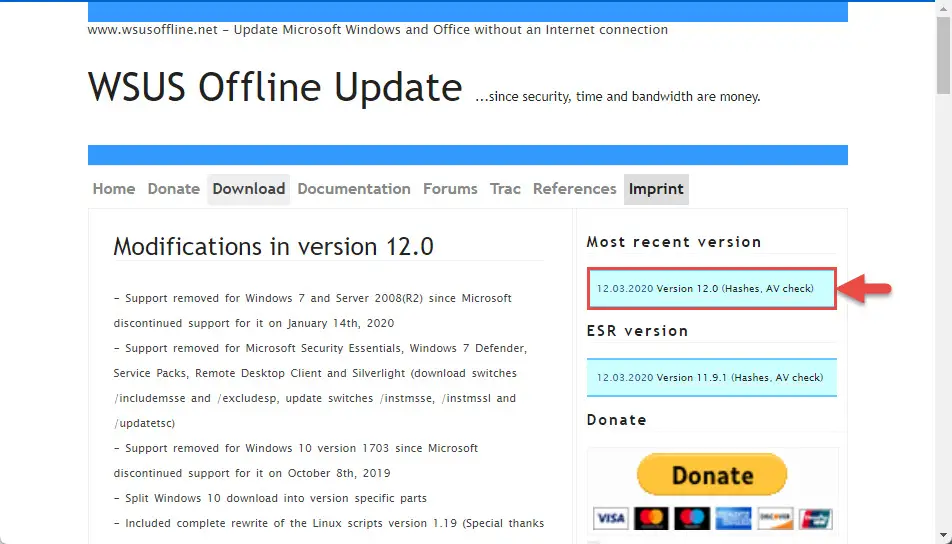Viewport: 952px width, 544px height.
Task: Click the tagline '...since security, time and bandwidth are money.'
Action: click(617, 97)
